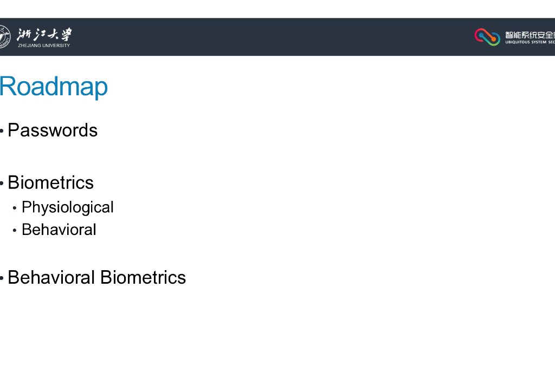
Task: Click the ZHEJIANG UNIVERSITY English caption
Action: coord(44,45)
